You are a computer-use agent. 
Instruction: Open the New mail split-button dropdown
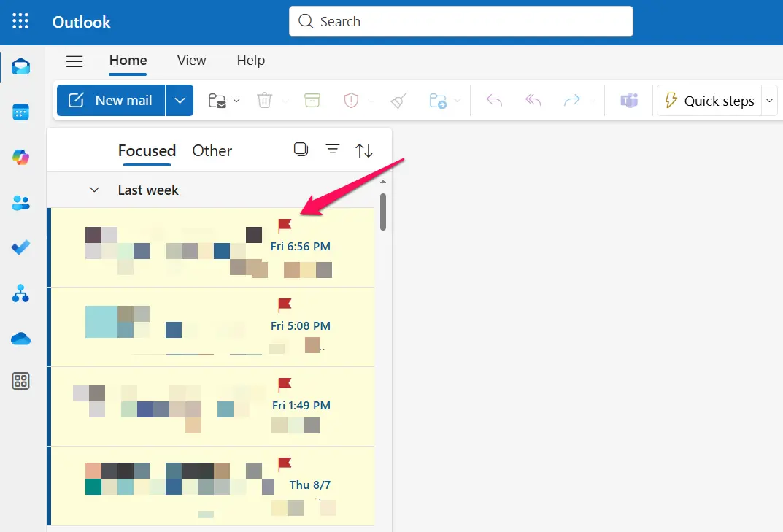[180, 100]
